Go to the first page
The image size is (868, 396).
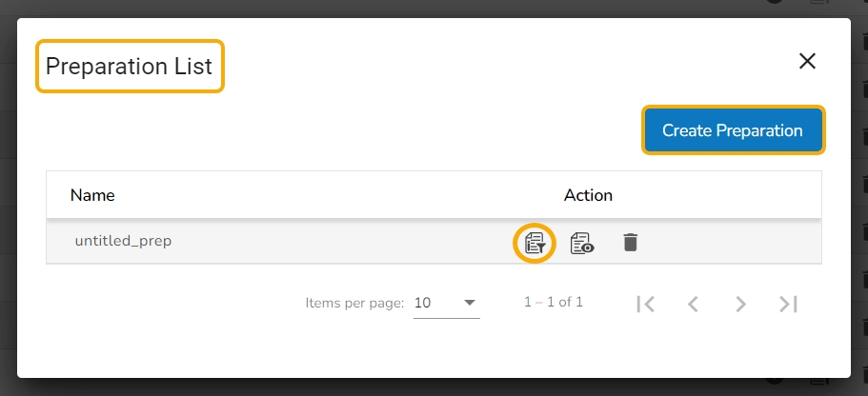pos(646,304)
